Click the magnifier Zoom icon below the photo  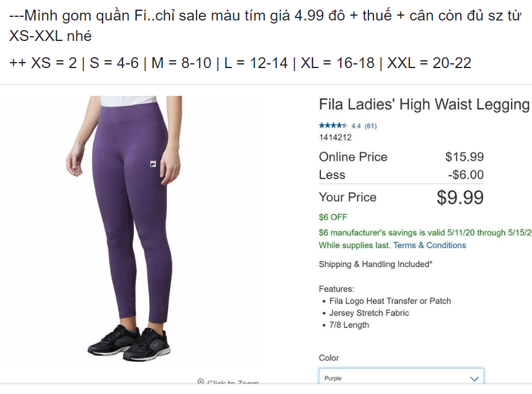(200, 381)
